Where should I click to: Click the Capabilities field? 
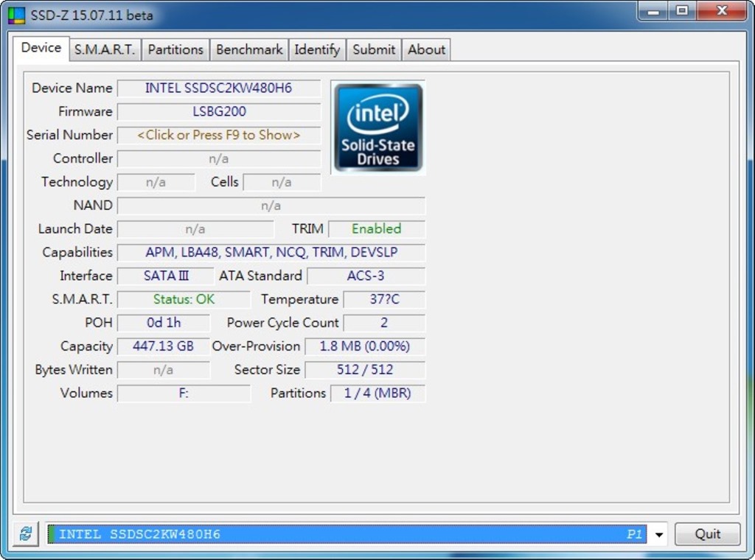(271, 253)
